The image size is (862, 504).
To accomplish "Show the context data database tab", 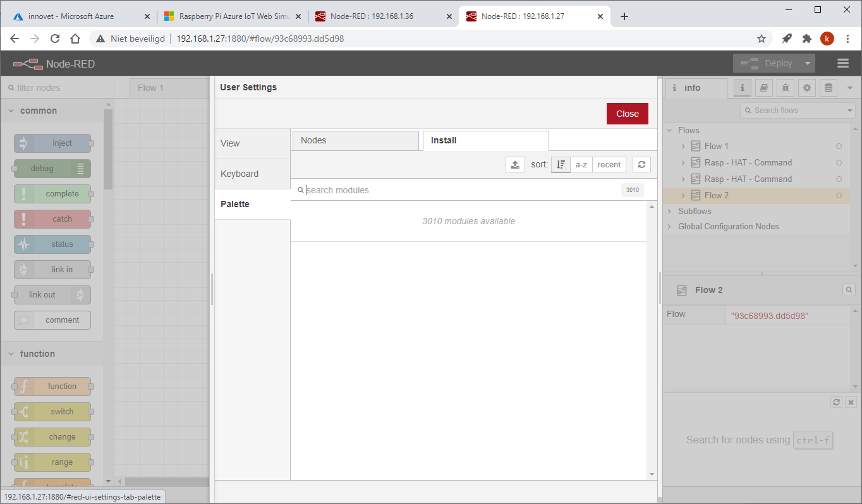I will (x=829, y=88).
